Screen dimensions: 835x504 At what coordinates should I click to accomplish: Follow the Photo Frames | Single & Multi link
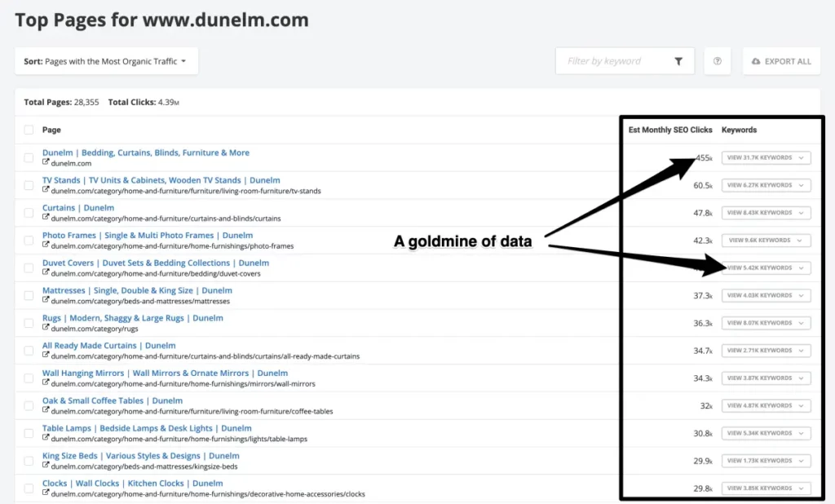[148, 235]
